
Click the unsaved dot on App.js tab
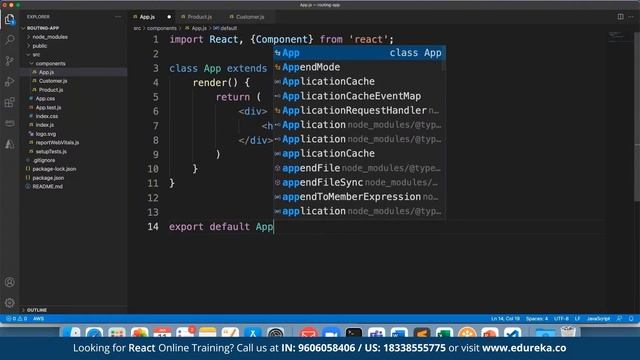[169, 17]
